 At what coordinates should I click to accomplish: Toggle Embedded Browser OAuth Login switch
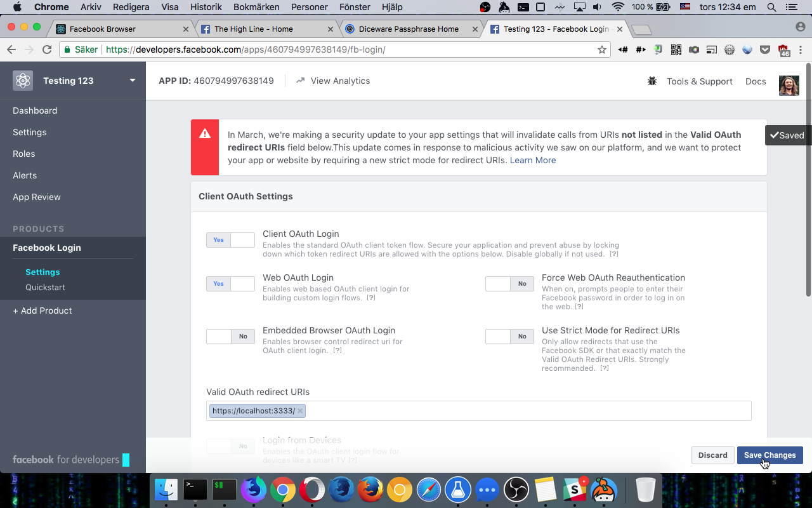click(230, 337)
